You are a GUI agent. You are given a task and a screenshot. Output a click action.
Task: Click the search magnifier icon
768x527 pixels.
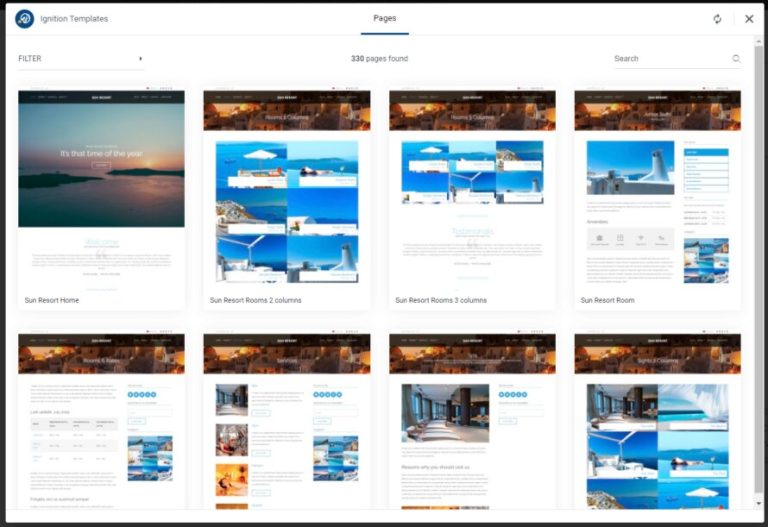(736, 59)
